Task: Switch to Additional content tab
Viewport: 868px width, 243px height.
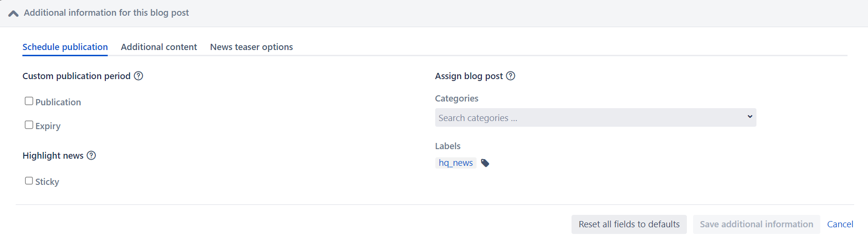Action: tap(159, 47)
